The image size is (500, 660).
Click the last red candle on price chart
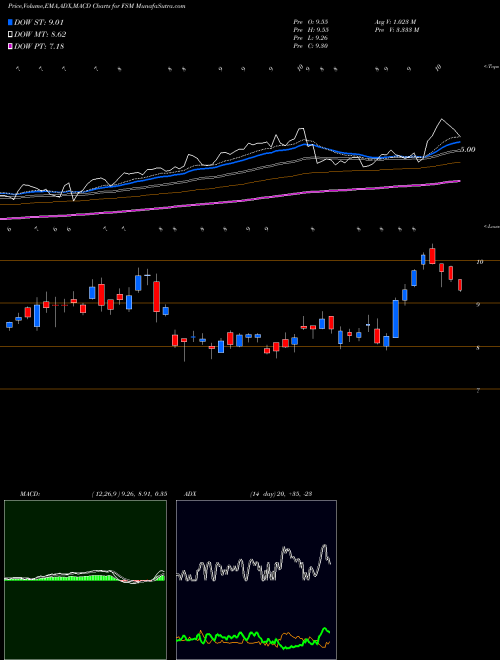[x=460, y=285]
